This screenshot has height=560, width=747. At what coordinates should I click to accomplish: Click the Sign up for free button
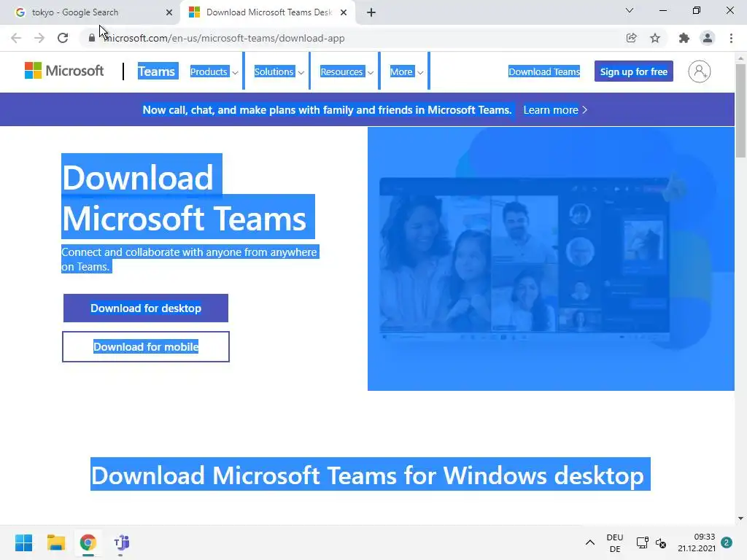click(634, 71)
